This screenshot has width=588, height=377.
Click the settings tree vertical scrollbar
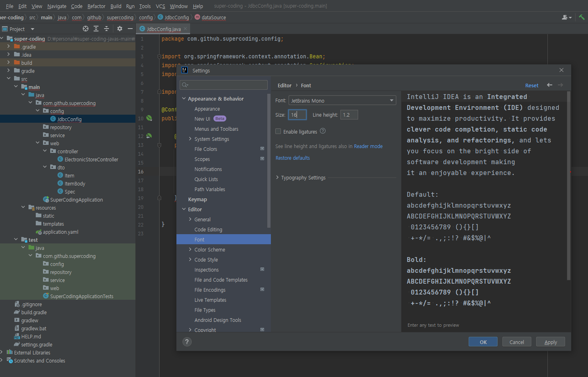[269, 161]
